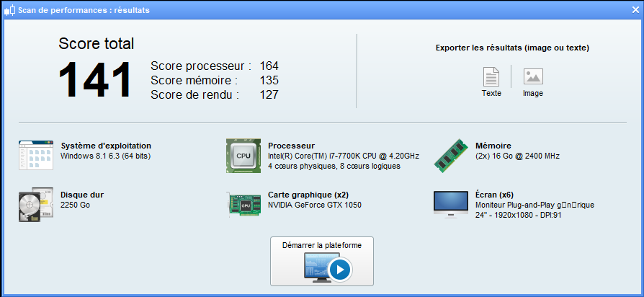Click the Système d'exploitation window icon
644x297 pixels.
[x=36, y=155]
